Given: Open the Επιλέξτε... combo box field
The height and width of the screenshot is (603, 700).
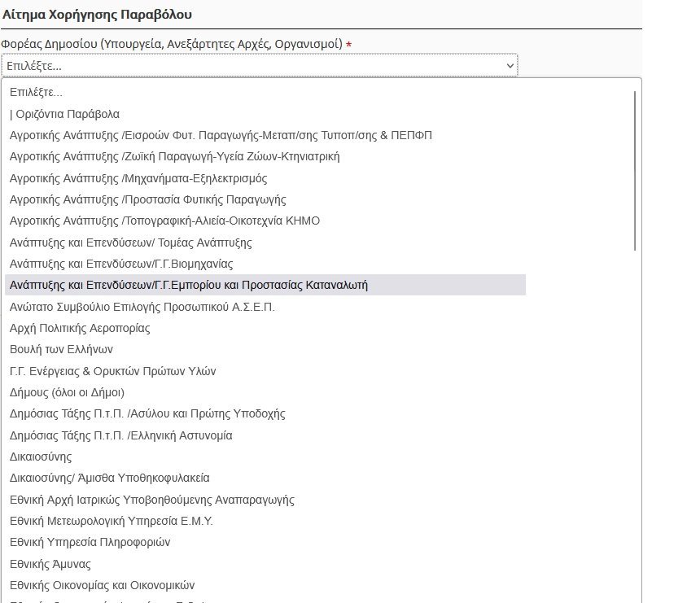Looking at the screenshot, I should point(244,65).
